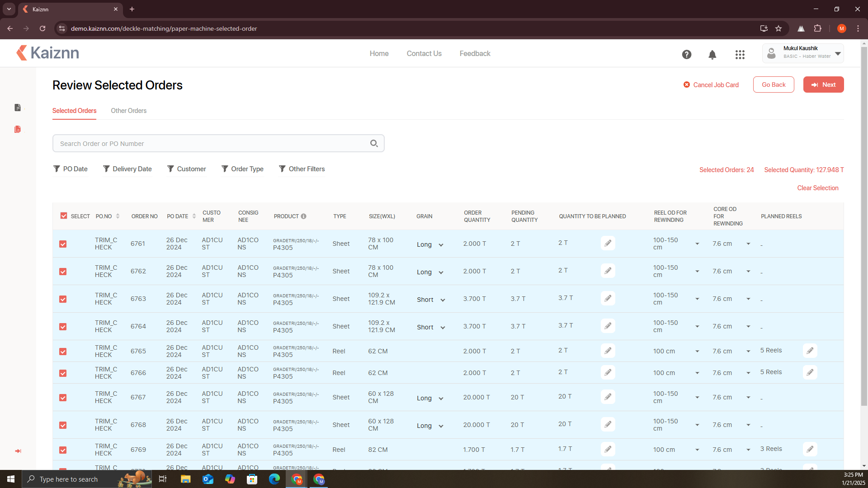Open the apps grid menu icon
Viewport: 868px width, 488px height.
pyautogui.click(x=740, y=55)
